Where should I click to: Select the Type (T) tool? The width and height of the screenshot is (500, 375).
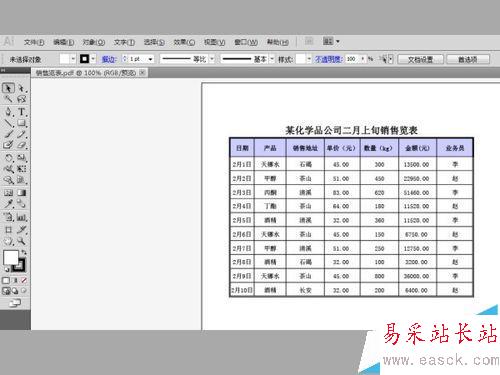tap(22, 112)
